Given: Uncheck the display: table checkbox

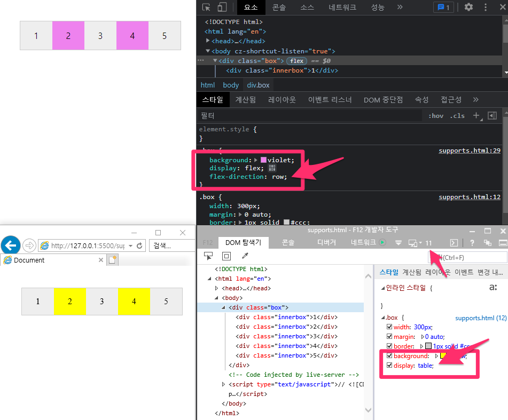Looking at the screenshot, I should point(389,366).
